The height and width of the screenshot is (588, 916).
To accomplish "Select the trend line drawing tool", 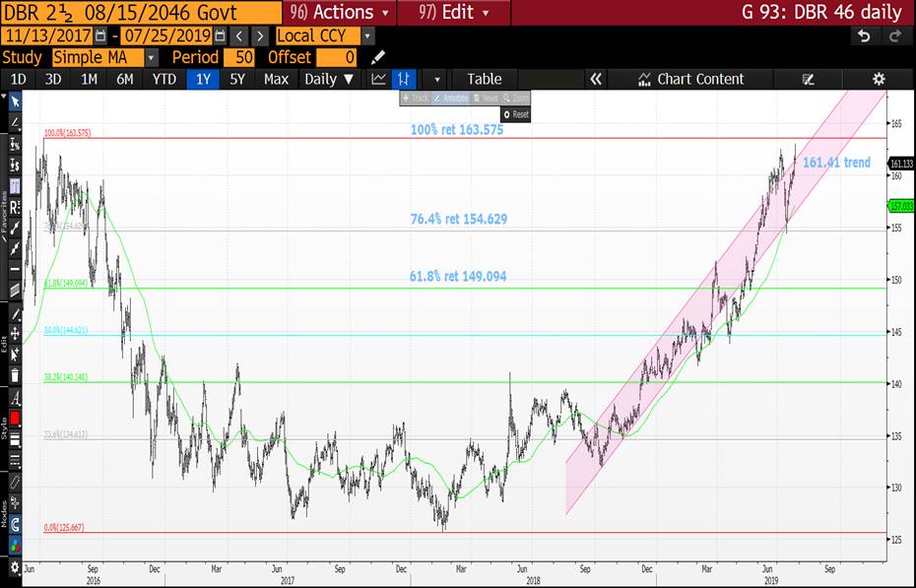I will 15,122.
